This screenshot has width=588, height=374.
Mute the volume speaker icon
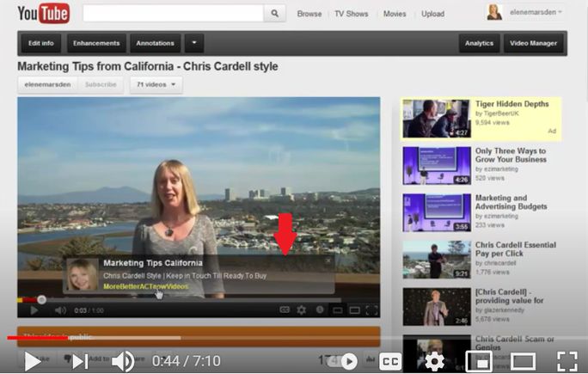pyautogui.click(x=123, y=361)
